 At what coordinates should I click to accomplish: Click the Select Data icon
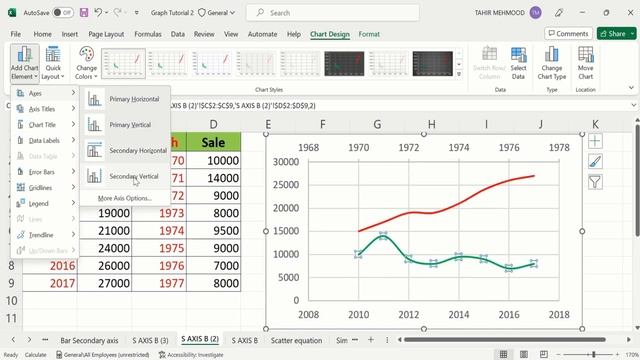(518, 63)
